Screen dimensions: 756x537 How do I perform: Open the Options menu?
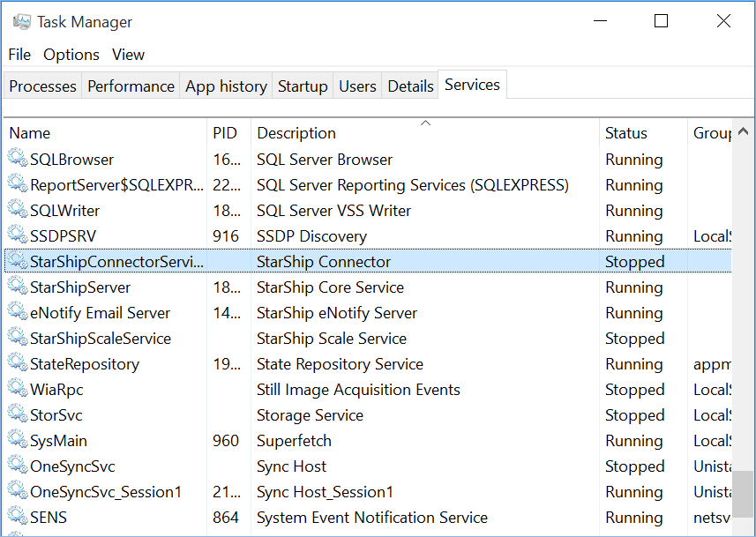[x=71, y=55]
